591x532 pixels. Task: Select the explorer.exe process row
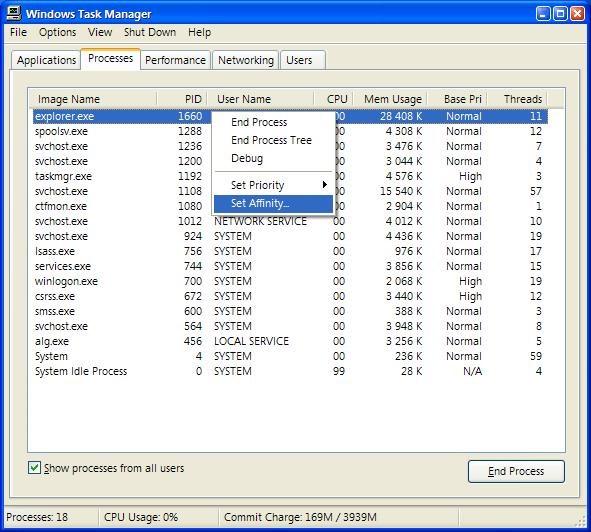[290, 116]
